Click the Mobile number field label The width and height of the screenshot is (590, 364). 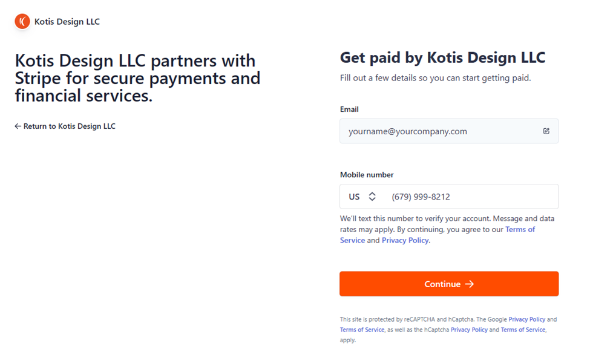[367, 175]
